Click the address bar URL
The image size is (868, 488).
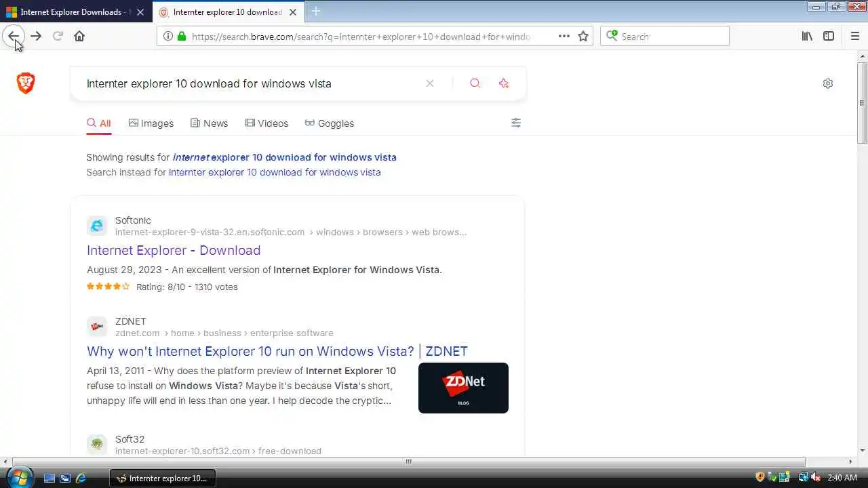[361, 37]
